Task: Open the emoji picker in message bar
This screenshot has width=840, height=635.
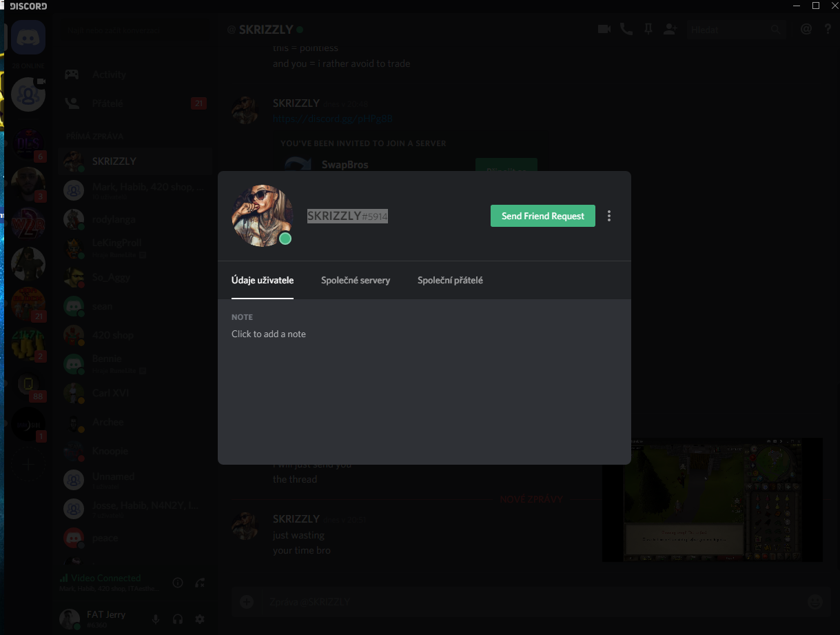Action: [815, 602]
